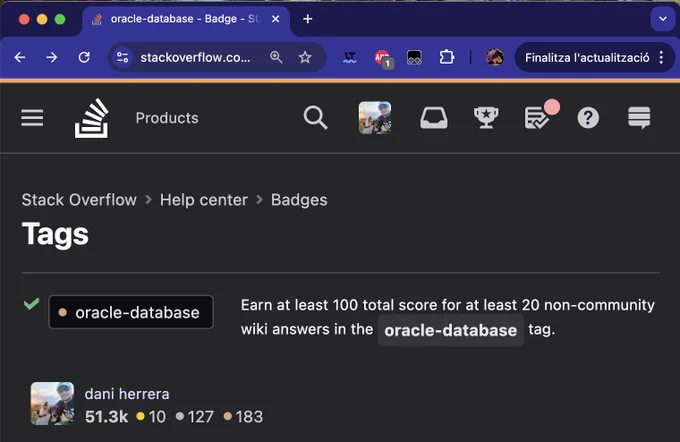Go back in browser history
This screenshot has height=442, width=680.
pos(20,57)
